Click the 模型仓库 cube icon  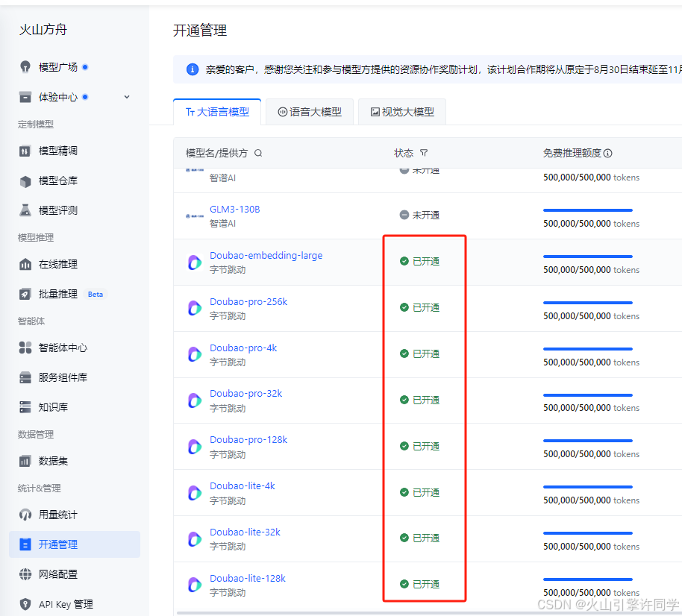pyautogui.click(x=25, y=180)
